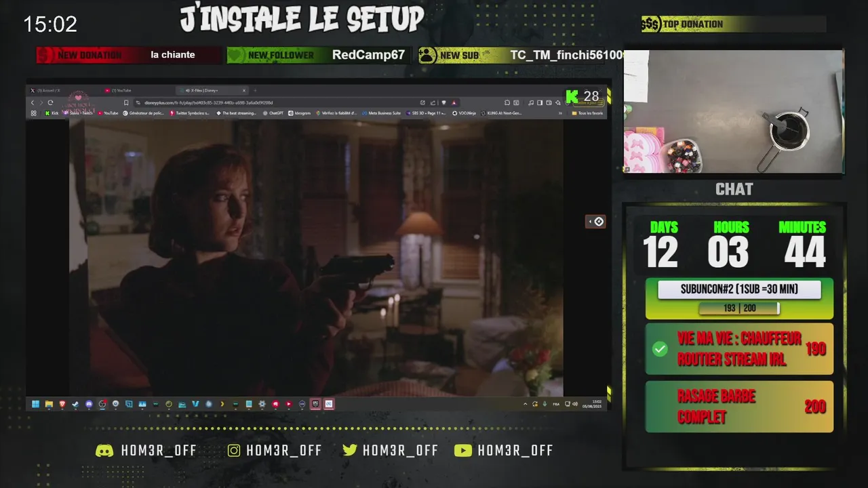The image size is (868, 488).
Task: Open the KLING AI bookmark
Action: (501, 113)
